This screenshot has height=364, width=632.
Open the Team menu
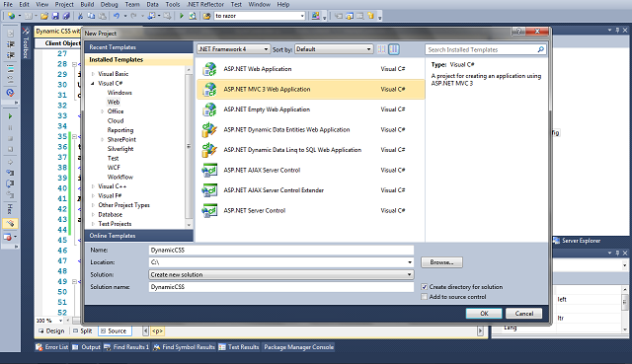tap(131, 4)
